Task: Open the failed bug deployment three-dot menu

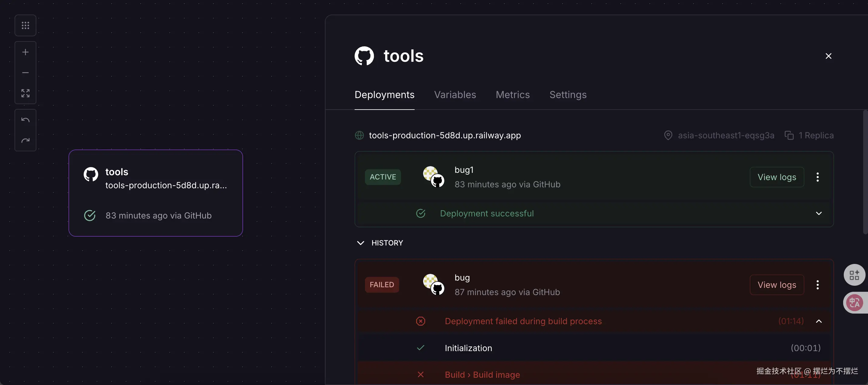Action: click(817, 285)
